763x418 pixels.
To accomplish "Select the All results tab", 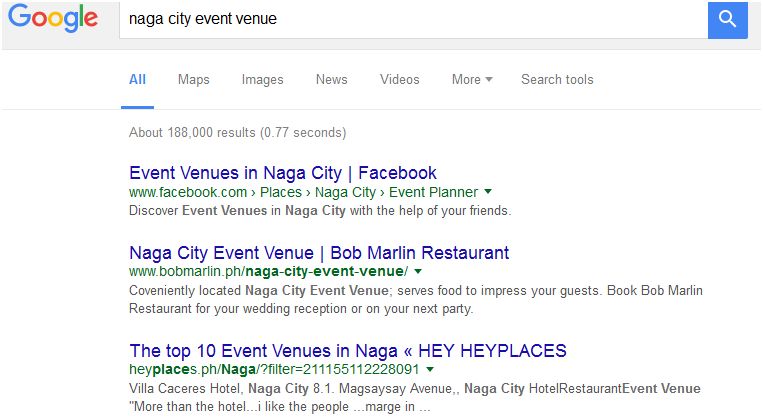I will 137,79.
